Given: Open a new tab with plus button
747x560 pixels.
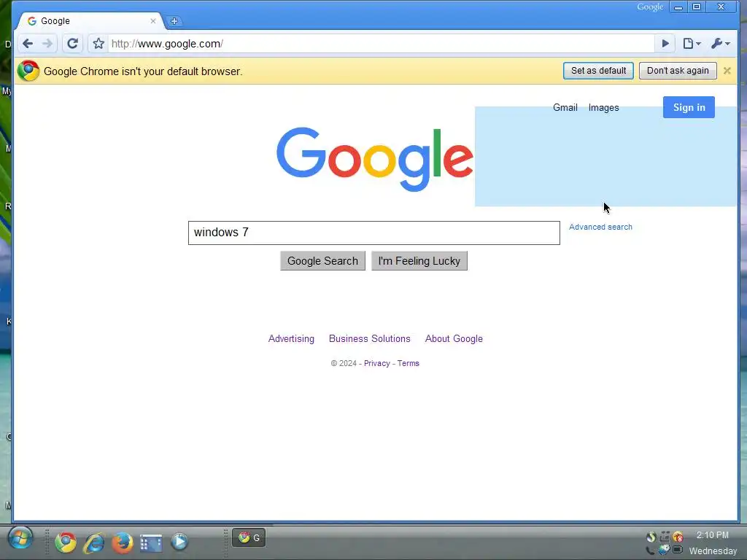Looking at the screenshot, I should coord(174,21).
